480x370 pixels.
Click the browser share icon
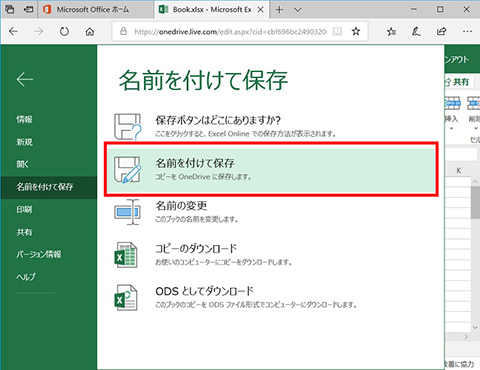[441, 31]
